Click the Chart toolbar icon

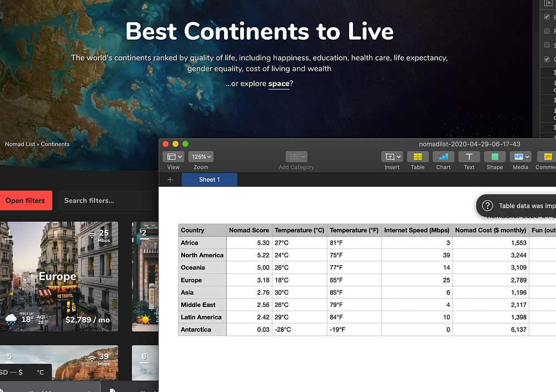(x=443, y=157)
